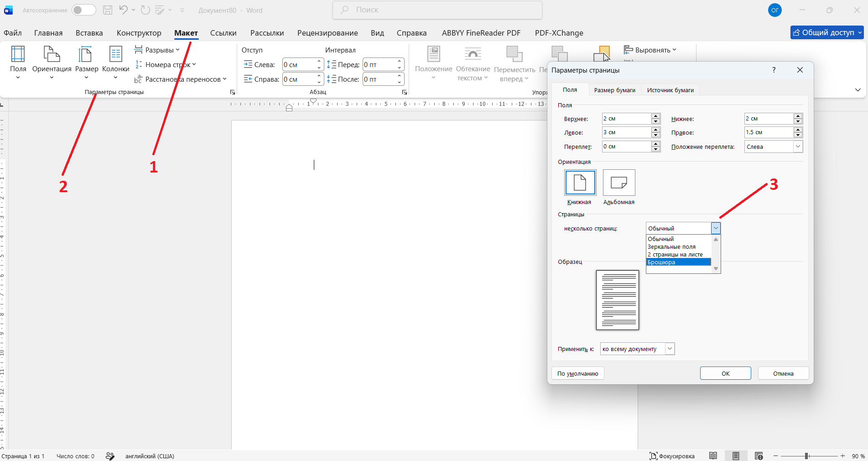Viewport: 868px width, 461px height.
Task: Click the Поиск search box
Action: point(437,10)
